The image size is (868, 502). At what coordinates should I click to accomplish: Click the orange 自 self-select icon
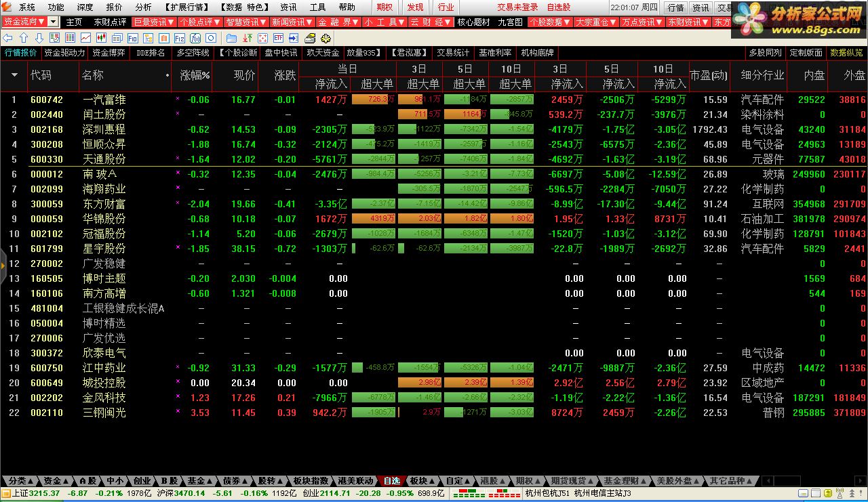[163, 38]
